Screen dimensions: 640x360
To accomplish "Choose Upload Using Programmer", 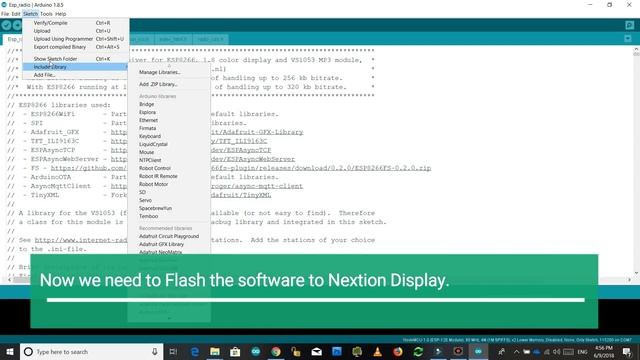I will click(x=76, y=39).
